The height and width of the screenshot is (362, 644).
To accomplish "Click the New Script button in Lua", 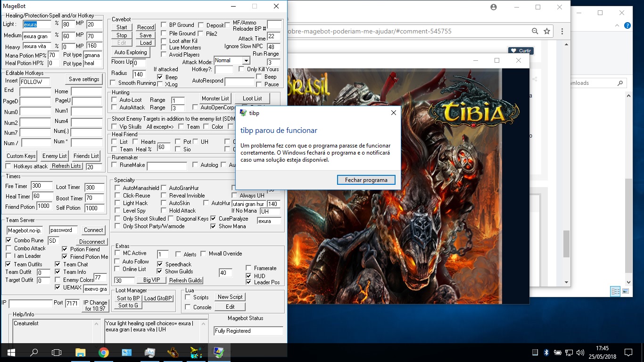I will (230, 297).
